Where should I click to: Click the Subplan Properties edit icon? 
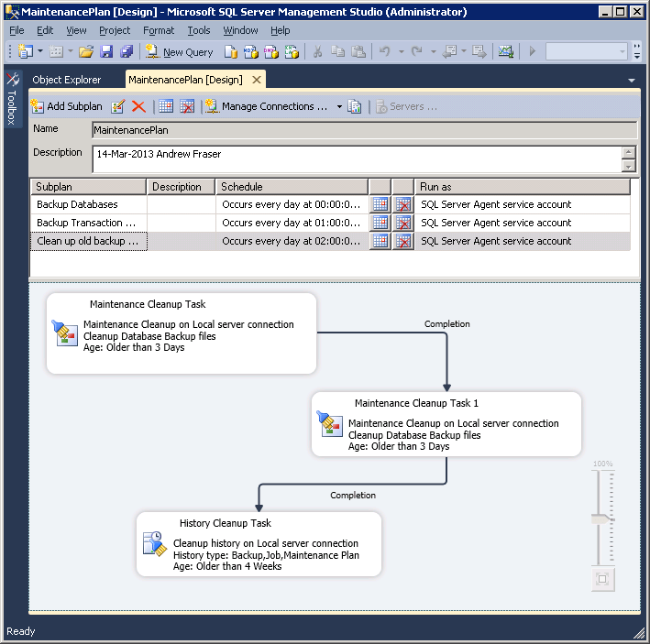[x=118, y=106]
